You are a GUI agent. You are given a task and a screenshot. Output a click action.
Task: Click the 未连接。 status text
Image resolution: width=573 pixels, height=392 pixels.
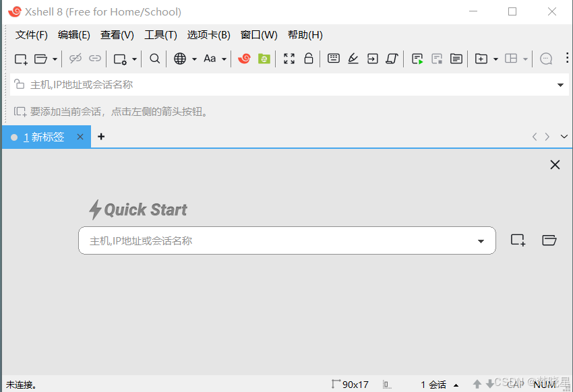(x=21, y=385)
